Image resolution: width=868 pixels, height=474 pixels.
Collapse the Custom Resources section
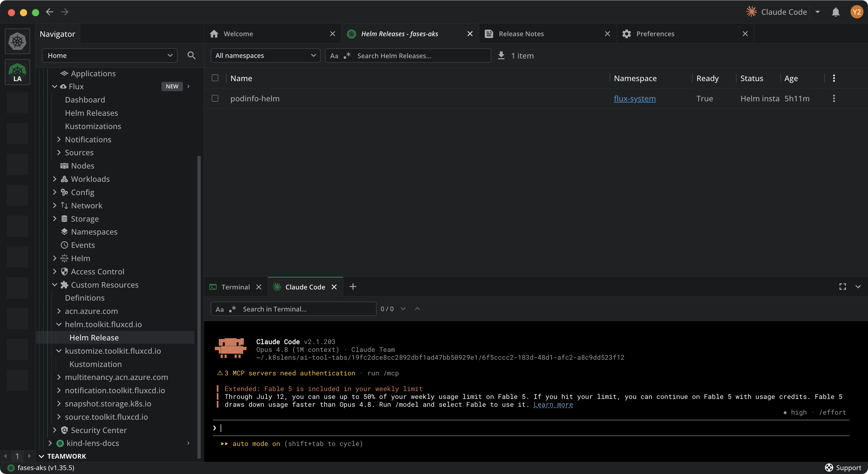pos(55,285)
